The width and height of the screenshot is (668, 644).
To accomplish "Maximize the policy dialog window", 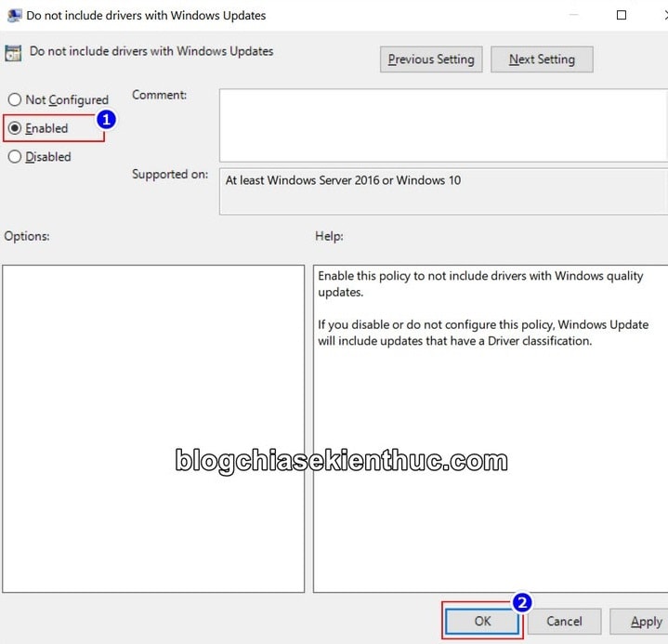I will pyautogui.click(x=622, y=16).
